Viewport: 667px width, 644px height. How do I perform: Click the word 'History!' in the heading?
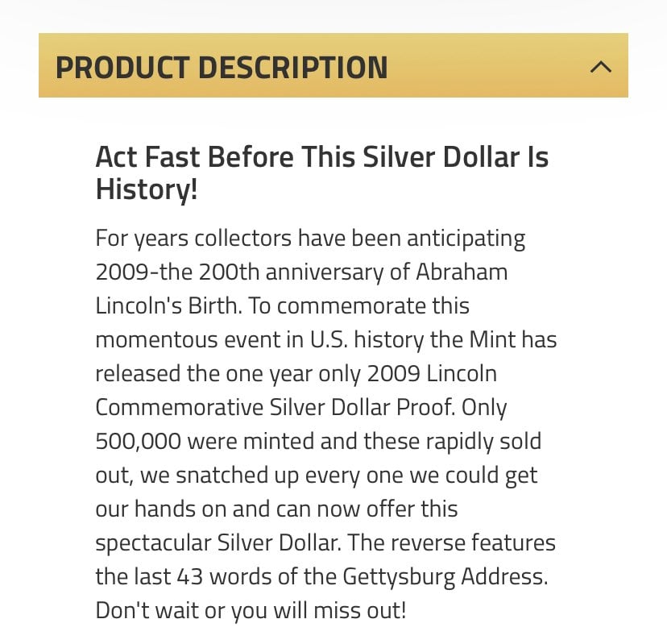point(147,189)
